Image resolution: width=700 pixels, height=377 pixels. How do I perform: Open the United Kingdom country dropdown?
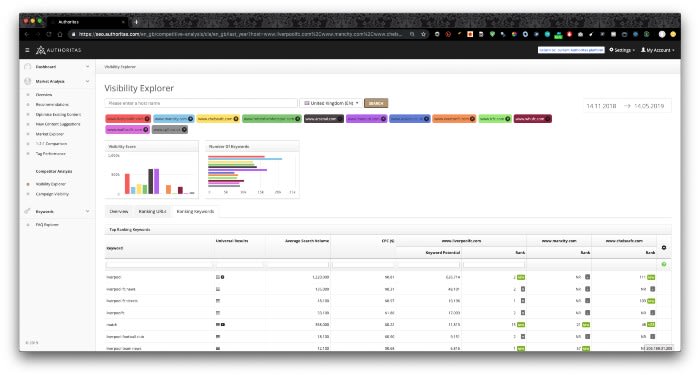[x=331, y=103]
